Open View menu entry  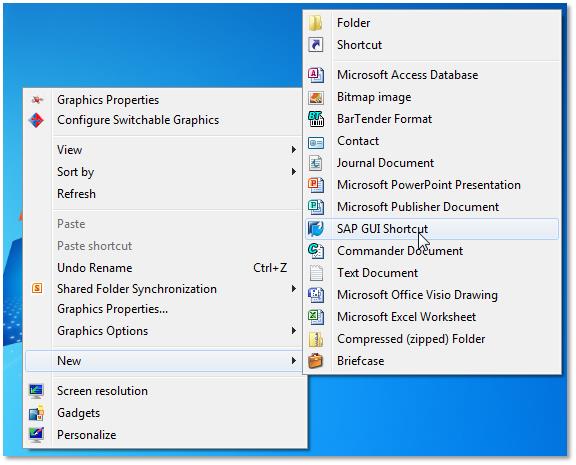coord(69,150)
